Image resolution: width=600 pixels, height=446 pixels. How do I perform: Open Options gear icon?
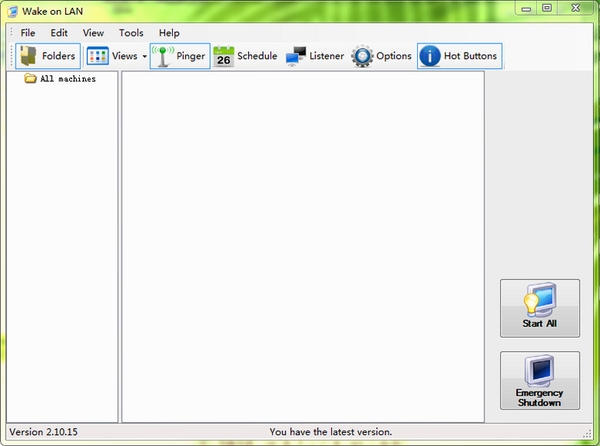(362, 56)
